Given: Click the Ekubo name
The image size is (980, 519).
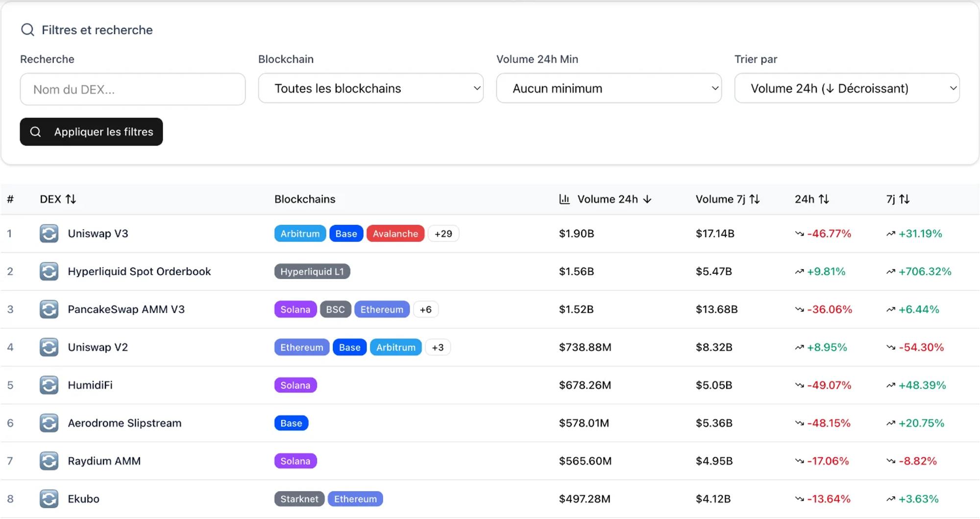Looking at the screenshot, I should click(x=83, y=499).
